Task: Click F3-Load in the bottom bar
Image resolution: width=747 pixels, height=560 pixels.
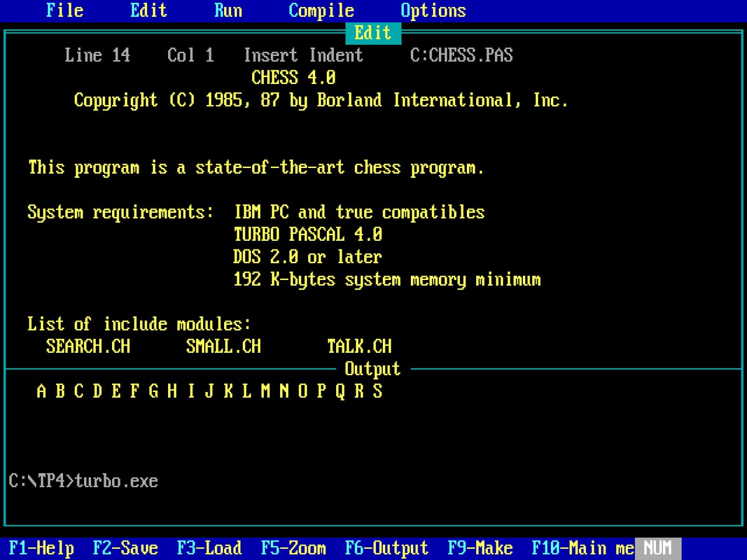Action: (210, 548)
